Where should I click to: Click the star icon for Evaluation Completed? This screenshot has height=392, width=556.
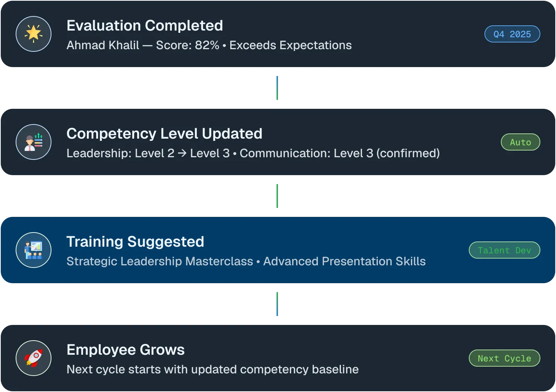(x=34, y=34)
